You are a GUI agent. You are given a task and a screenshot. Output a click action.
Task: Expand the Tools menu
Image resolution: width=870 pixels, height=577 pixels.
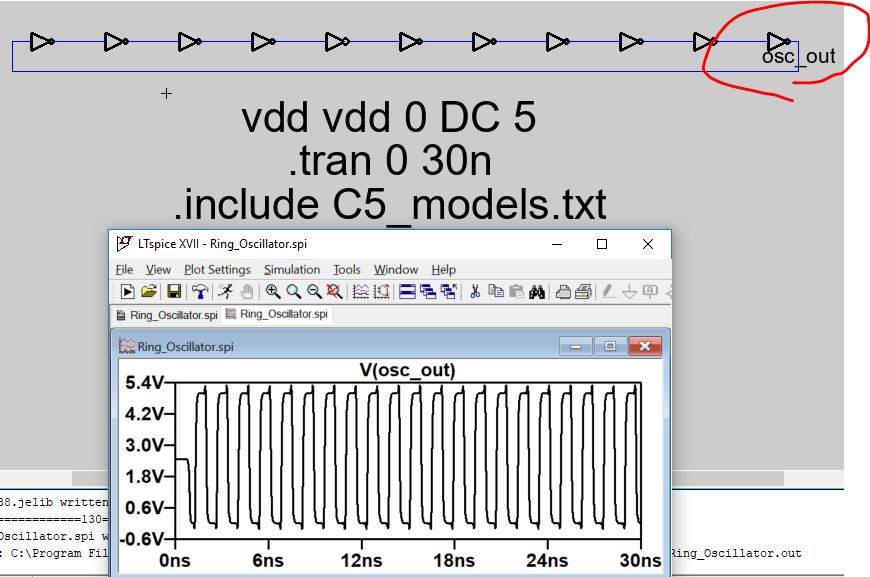[346, 269]
